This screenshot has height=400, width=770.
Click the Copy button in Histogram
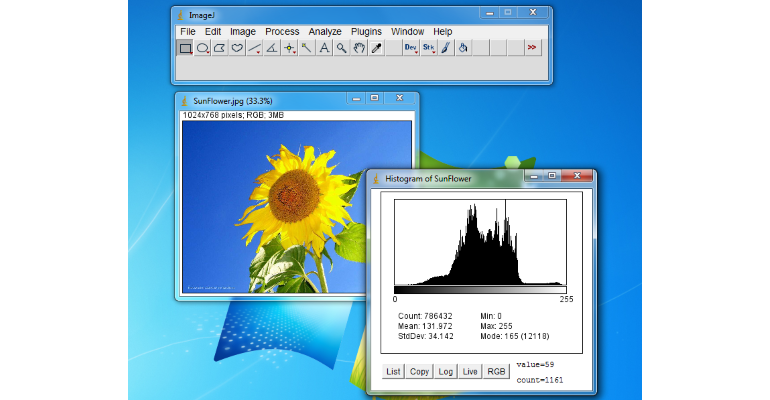click(419, 372)
